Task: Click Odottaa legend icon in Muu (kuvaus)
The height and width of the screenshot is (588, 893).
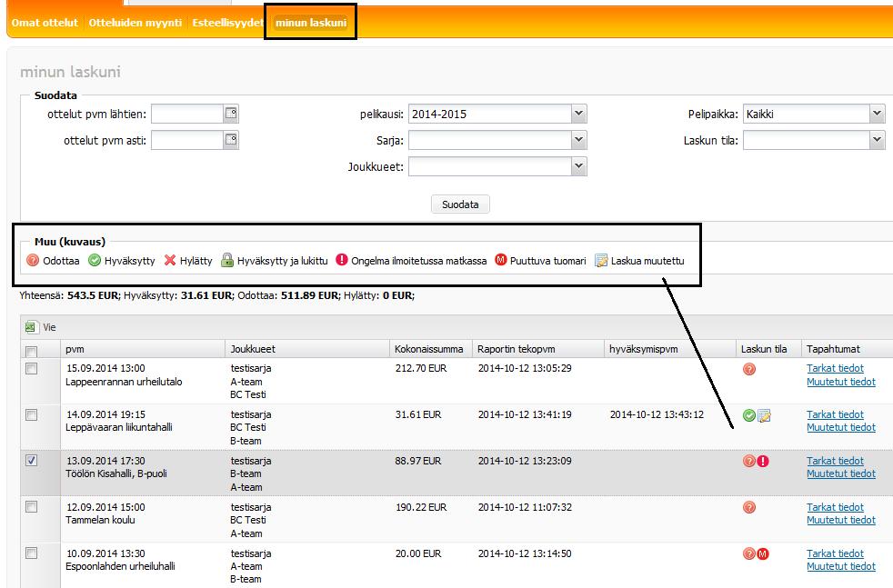Action: point(33,260)
